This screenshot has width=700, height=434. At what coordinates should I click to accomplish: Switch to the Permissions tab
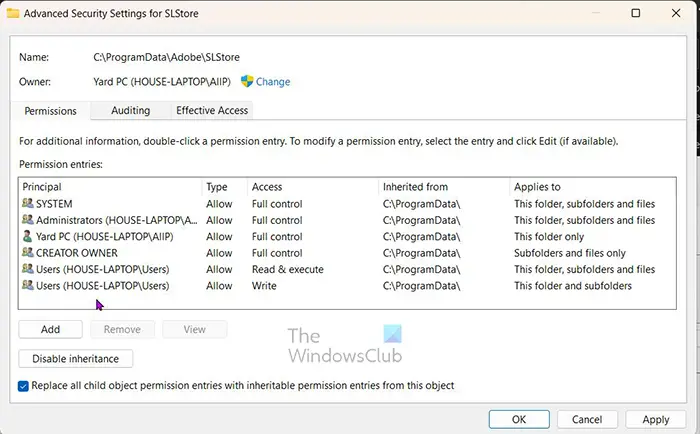coord(50,111)
